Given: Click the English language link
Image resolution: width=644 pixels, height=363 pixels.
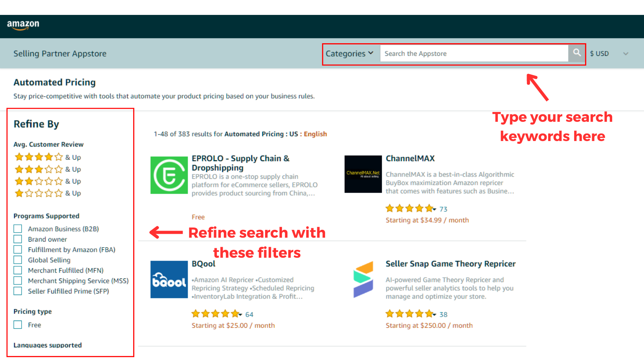Looking at the screenshot, I should [315, 134].
